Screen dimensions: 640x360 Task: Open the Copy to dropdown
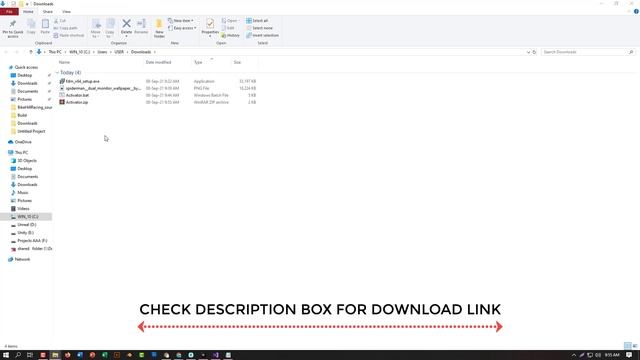(x=110, y=29)
